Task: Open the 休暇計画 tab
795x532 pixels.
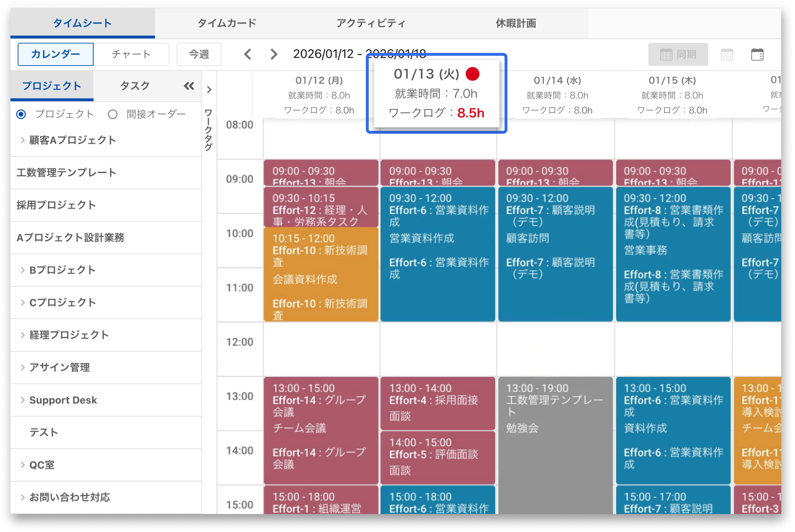Action: coord(516,23)
